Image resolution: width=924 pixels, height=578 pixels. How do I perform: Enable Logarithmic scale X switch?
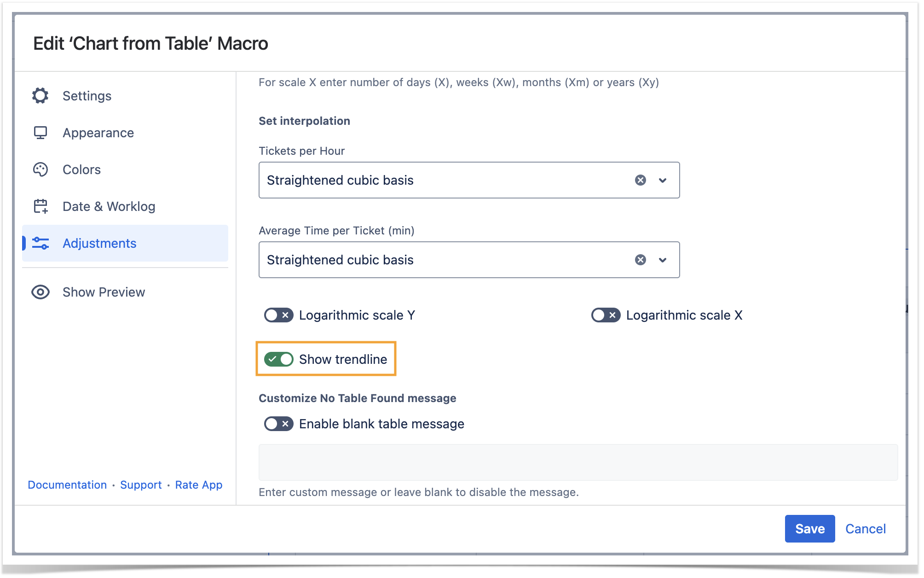[x=606, y=315]
